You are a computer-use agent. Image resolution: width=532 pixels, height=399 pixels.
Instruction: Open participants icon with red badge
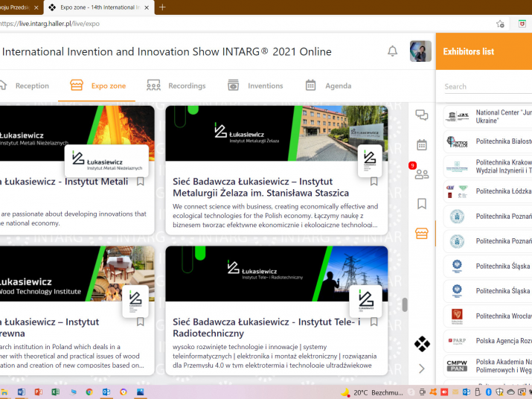point(422,174)
